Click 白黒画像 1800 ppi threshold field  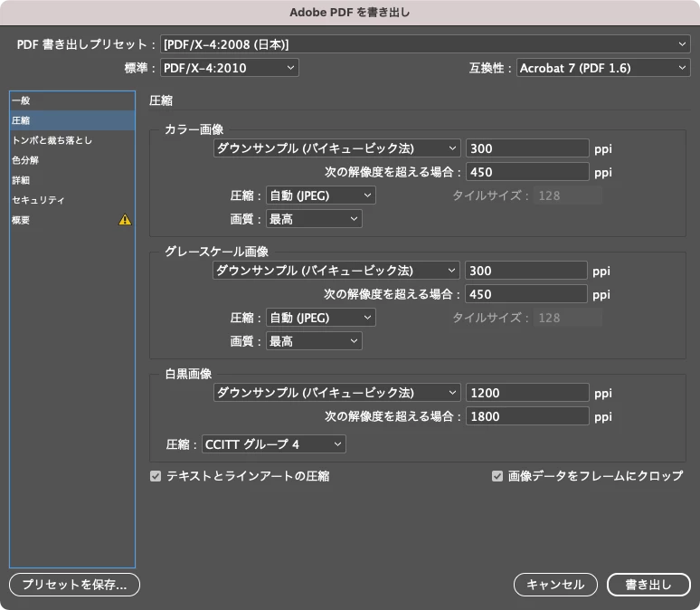pyautogui.click(x=527, y=416)
